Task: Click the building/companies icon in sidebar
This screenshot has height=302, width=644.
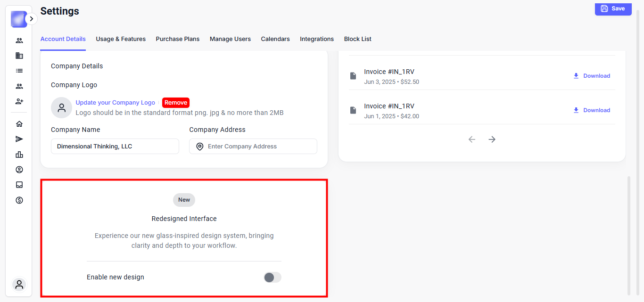Action: 19,56
